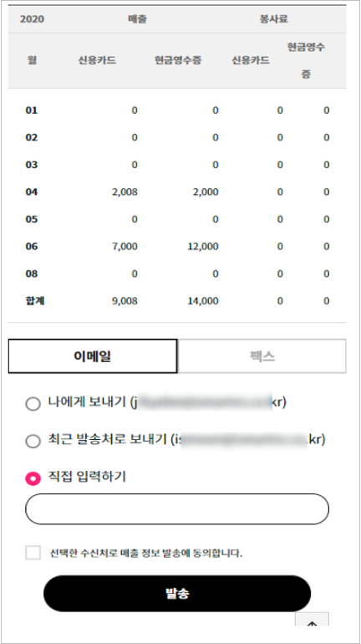Click the 합계 total row label
Screen dimensions: 361x644
[x=34, y=300]
